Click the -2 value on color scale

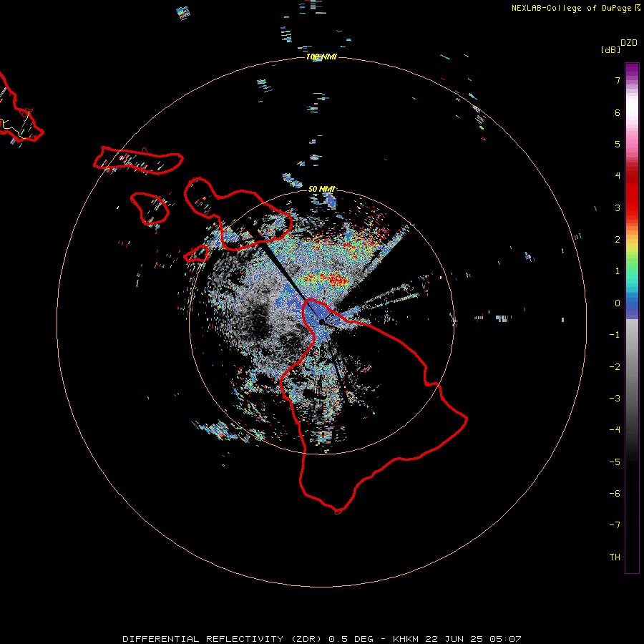(615, 367)
